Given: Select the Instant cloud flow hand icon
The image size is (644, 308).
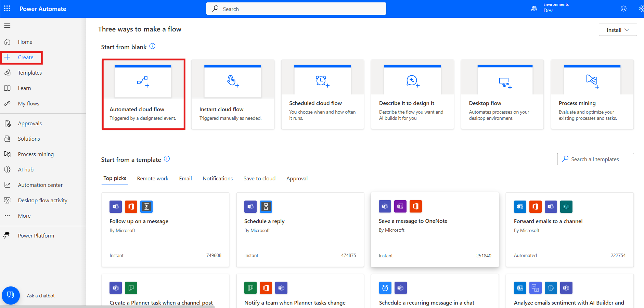Looking at the screenshot, I should point(233,81).
